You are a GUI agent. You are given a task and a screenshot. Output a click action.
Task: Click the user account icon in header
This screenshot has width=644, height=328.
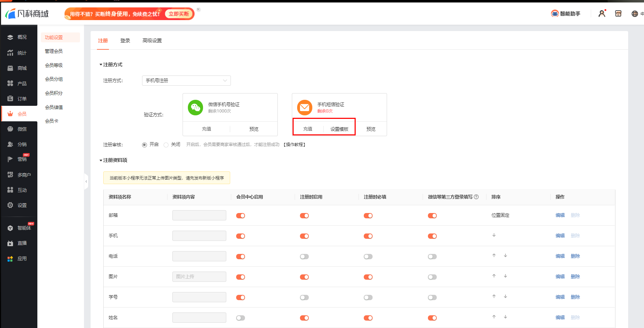click(x=602, y=14)
